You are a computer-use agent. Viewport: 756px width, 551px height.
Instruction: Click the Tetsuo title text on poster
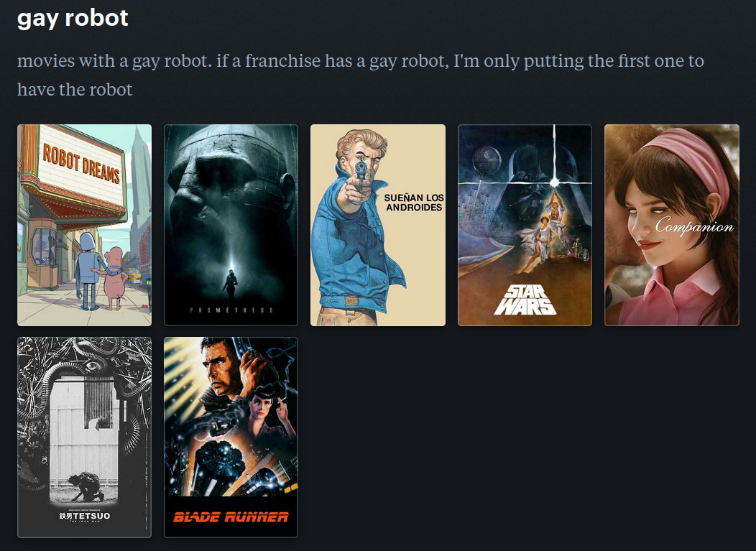[x=85, y=517]
